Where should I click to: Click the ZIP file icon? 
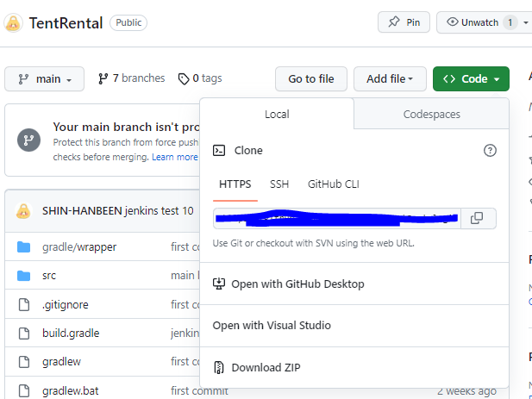pyautogui.click(x=219, y=367)
